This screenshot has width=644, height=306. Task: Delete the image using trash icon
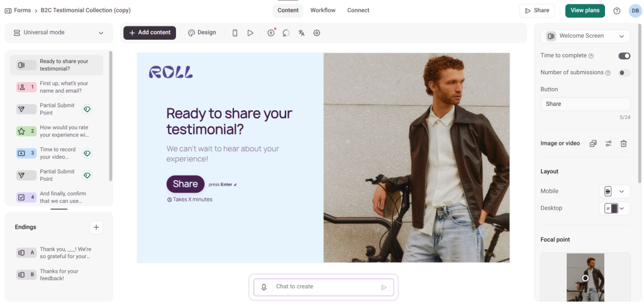(623, 144)
